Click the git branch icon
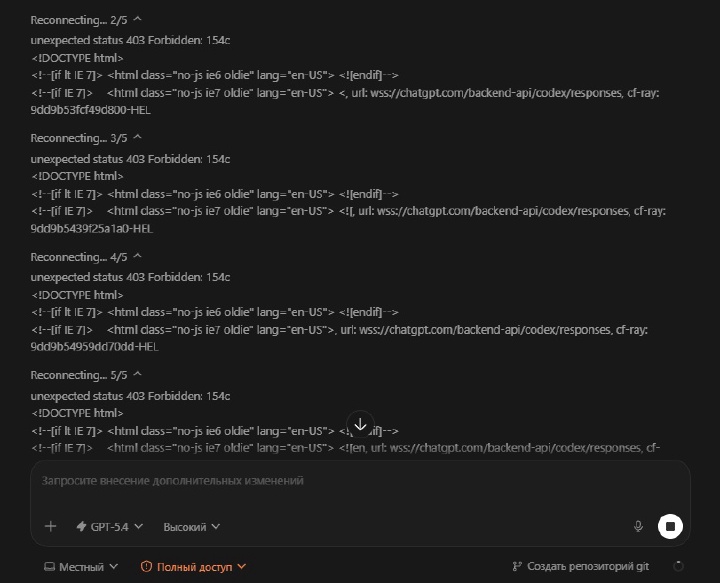Viewport: 720px width, 583px height. click(517, 567)
